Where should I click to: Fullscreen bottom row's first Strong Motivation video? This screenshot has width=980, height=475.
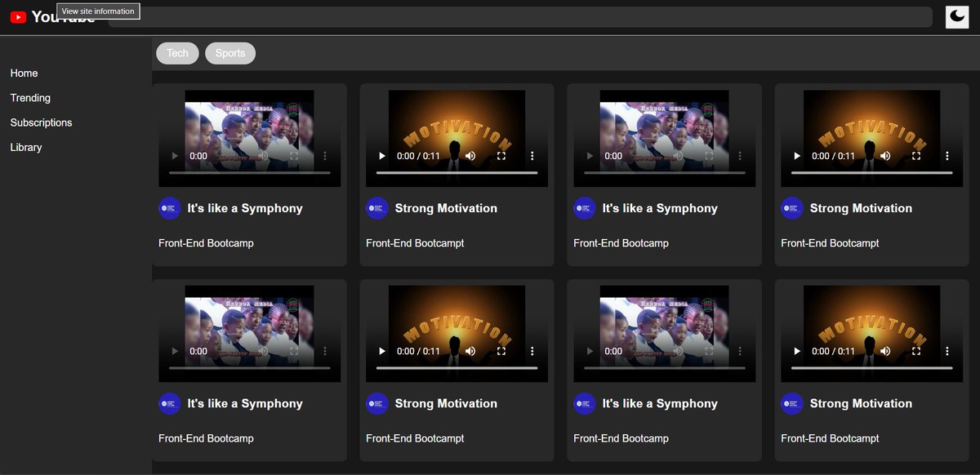click(x=501, y=351)
